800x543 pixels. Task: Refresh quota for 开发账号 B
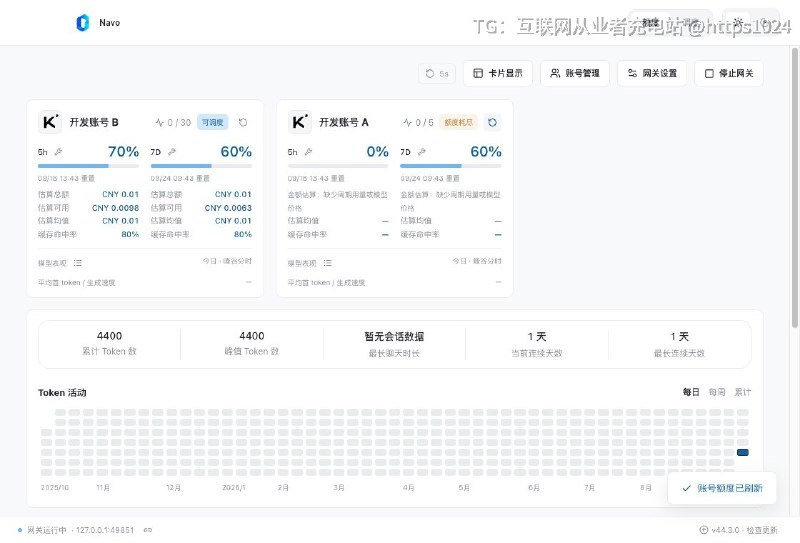click(x=243, y=122)
